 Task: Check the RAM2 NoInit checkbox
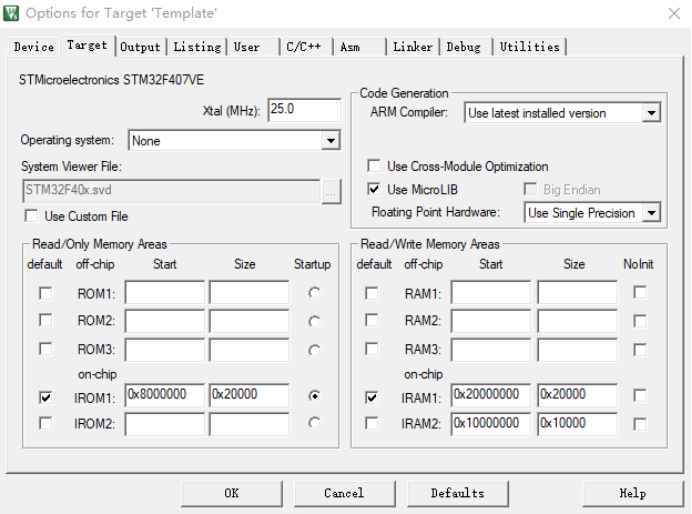pyautogui.click(x=640, y=321)
